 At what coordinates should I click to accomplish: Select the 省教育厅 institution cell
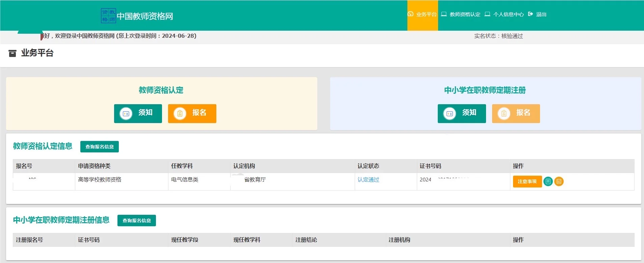tap(292, 181)
